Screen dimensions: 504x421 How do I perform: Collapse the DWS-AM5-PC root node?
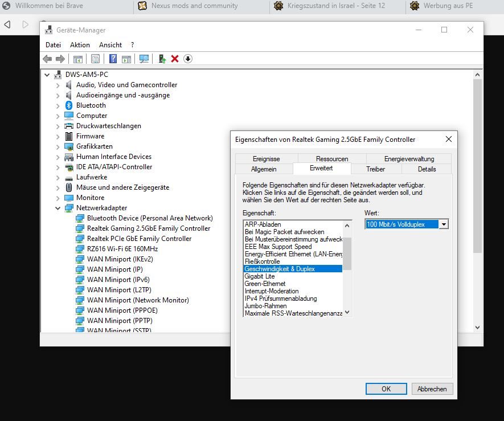pos(47,75)
